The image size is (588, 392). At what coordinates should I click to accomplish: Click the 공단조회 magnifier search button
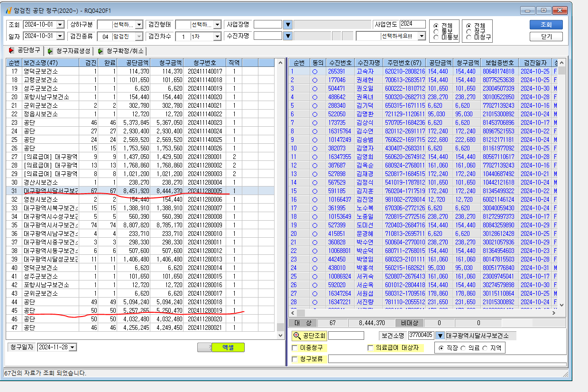[x=309, y=336]
